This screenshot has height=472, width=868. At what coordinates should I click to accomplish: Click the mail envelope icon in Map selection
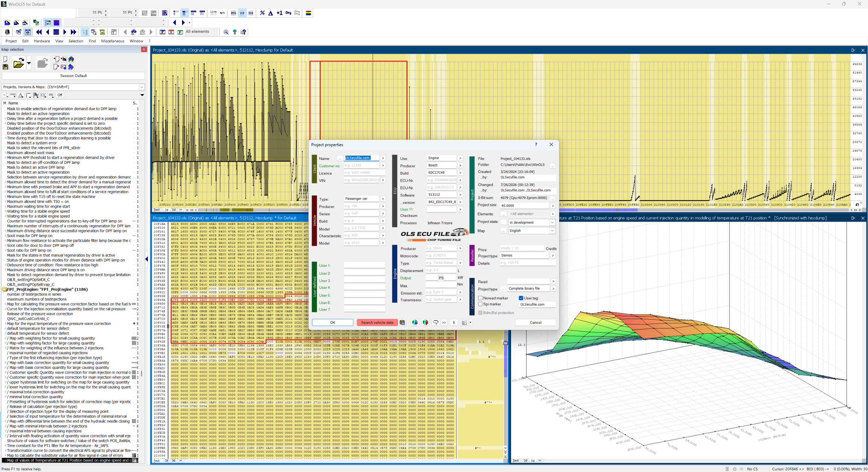(63, 67)
